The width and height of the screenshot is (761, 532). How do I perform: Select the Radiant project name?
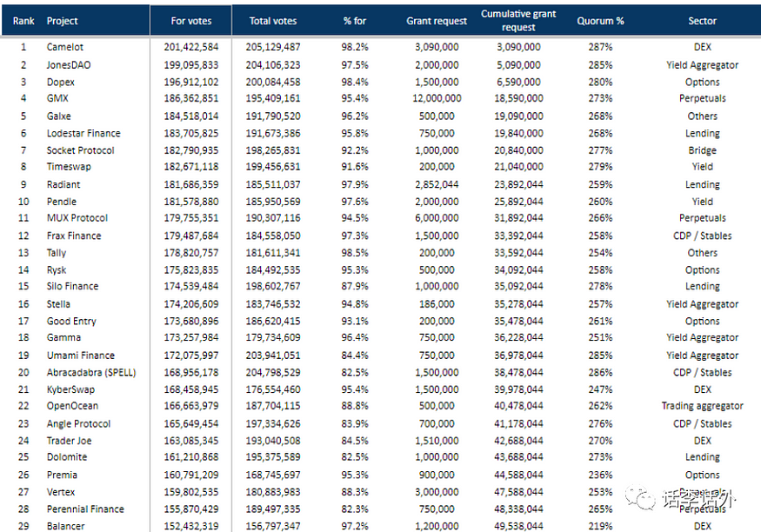click(x=63, y=184)
